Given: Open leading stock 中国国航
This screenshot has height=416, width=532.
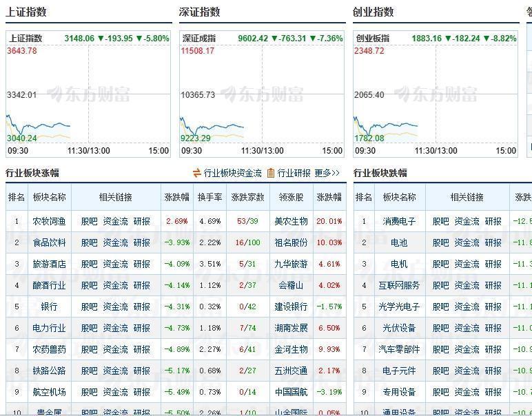Looking at the screenshot, I should pos(291,392).
